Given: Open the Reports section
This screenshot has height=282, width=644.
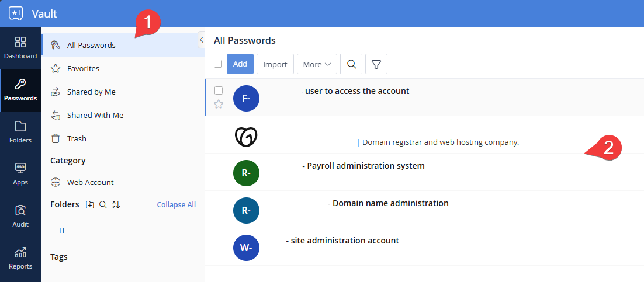Looking at the screenshot, I should (20, 258).
